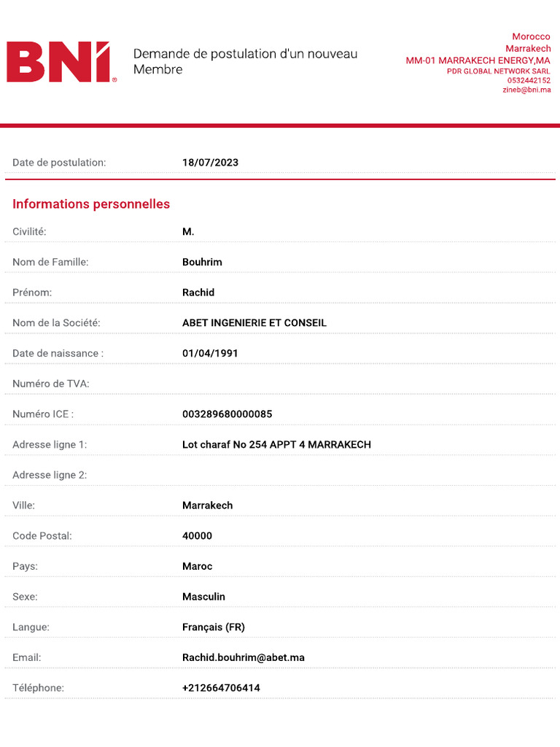The height and width of the screenshot is (747, 560).
Task: Click company name ABET INGENIERIE ET CONSEIL
Action: tap(254, 323)
